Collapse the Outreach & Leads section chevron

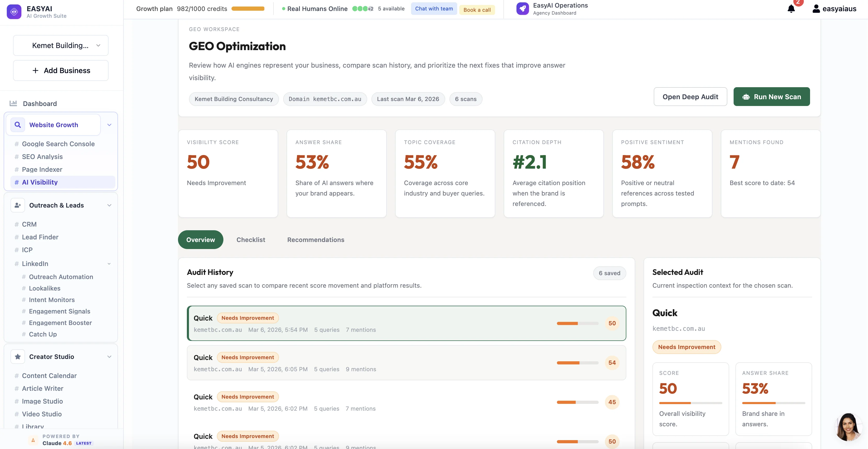[109, 205]
